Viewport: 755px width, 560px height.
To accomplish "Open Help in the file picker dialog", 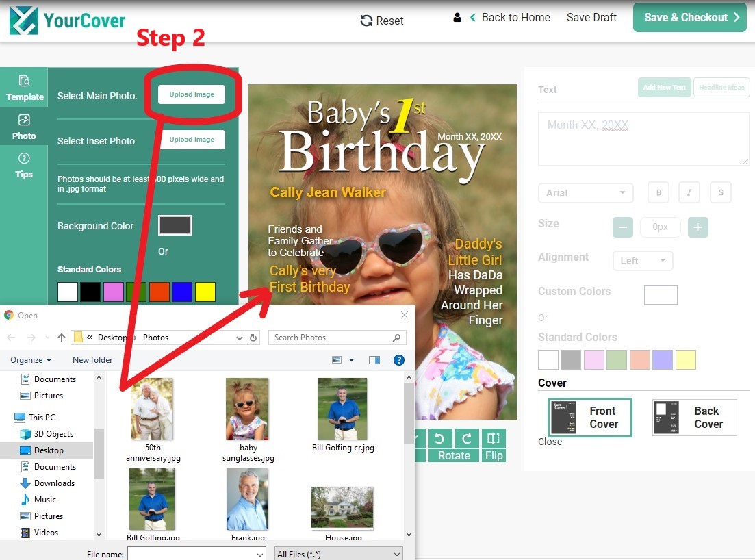I will (x=398, y=359).
